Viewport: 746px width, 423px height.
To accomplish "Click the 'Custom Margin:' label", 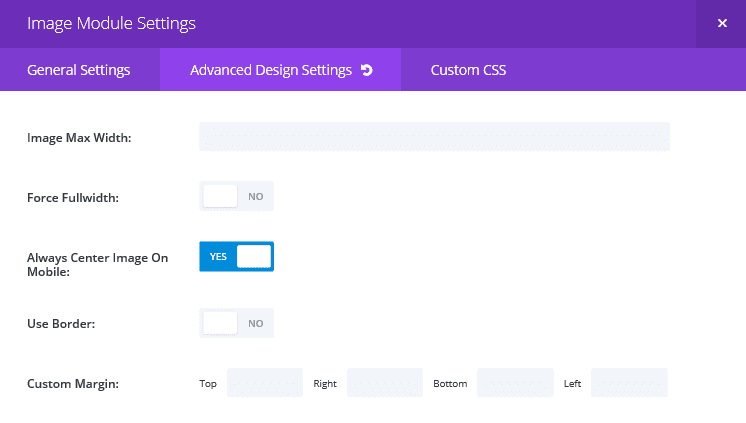I will pos(73,384).
